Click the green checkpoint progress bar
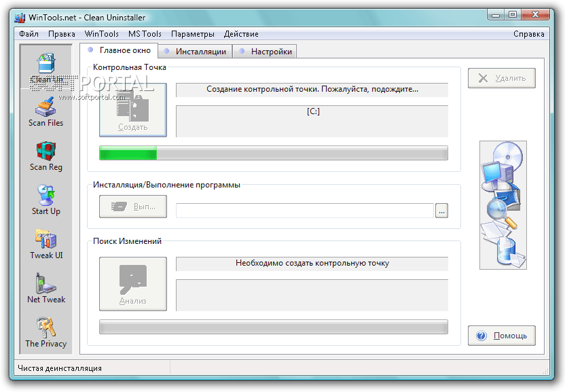The width and height of the screenshot is (565, 392). click(x=274, y=153)
